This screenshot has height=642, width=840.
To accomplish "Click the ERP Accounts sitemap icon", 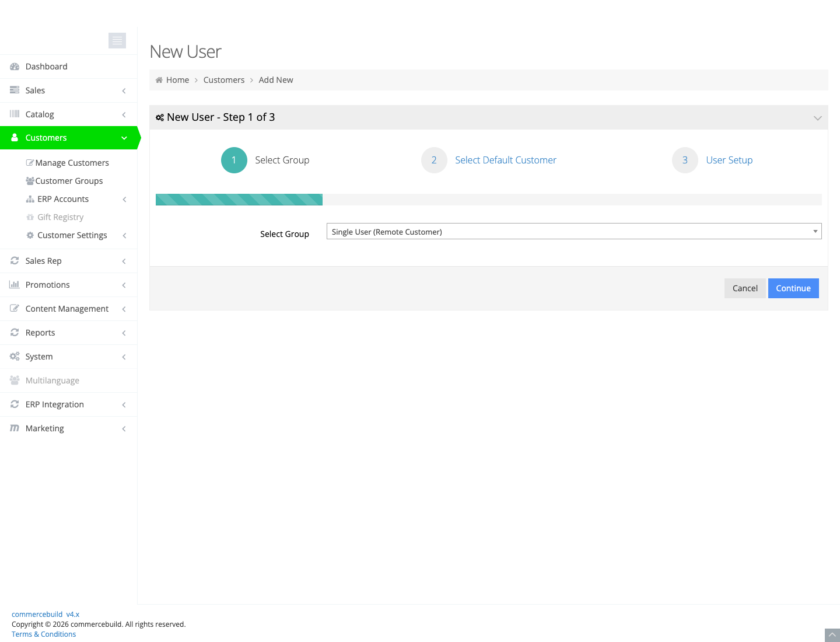I will pos(30,199).
